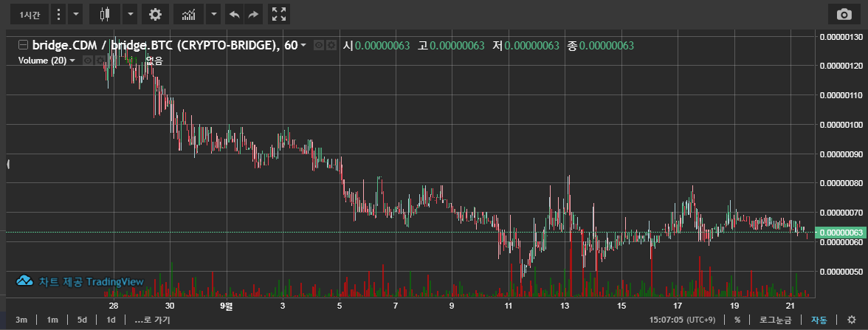This screenshot has width=868, height=330.
Task: Click the close (종) value 0.00000063
Action: (x=605, y=46)
